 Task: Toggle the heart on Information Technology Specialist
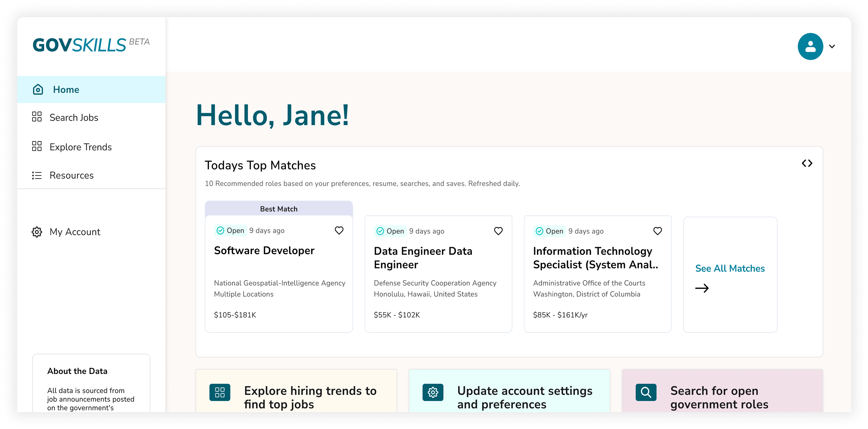pyautogui.click(x=658, y=231)
